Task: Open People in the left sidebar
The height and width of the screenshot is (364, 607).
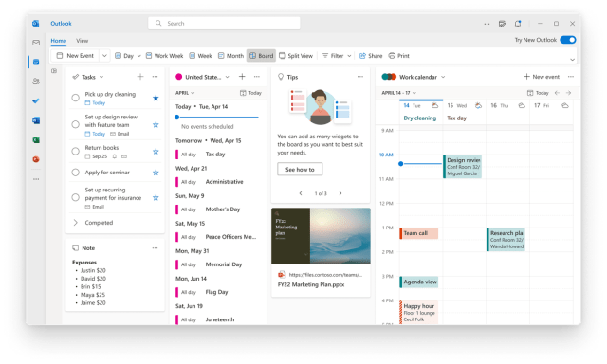Action: click(x=36, y=82)
